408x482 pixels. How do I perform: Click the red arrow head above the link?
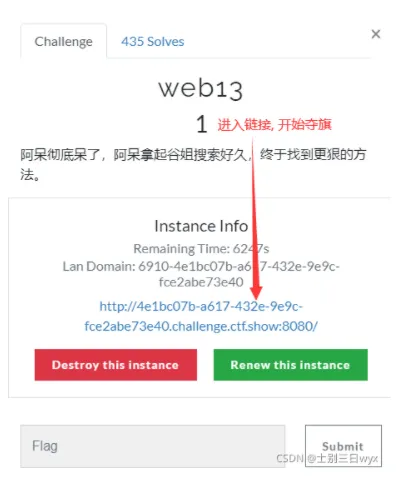(256, 292)
